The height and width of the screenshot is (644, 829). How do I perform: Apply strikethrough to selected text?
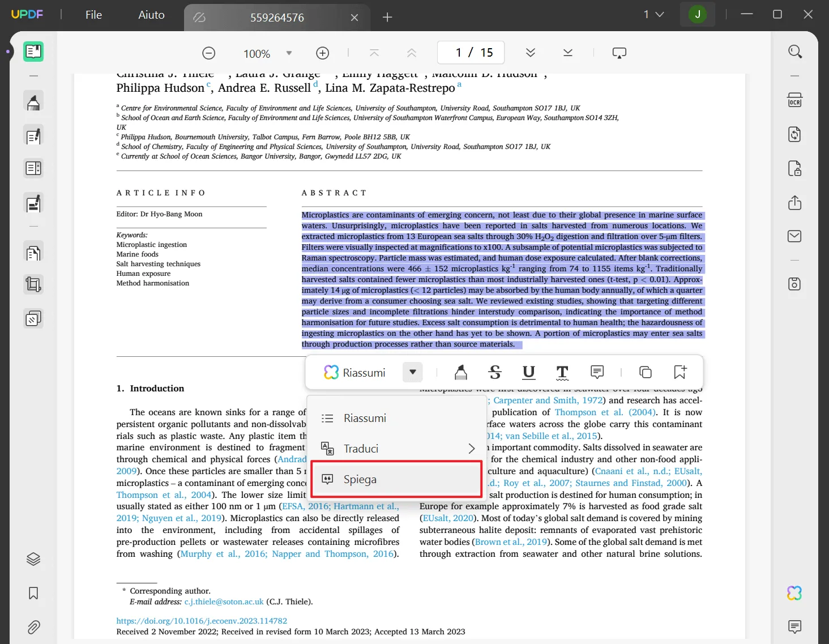pyautogui.click(x=495, y=372)
